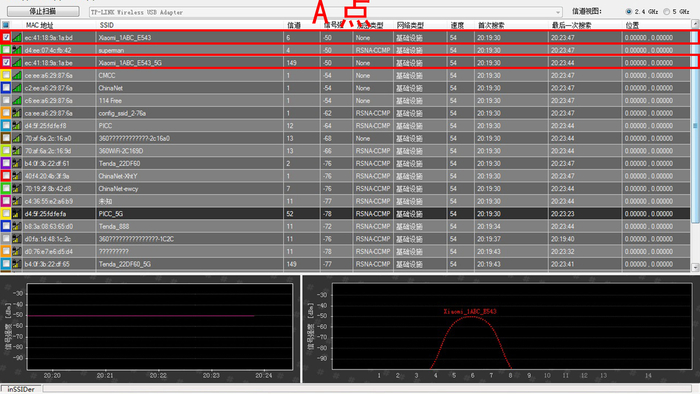This screenshot has width=700, height=394.
Task: Click signal icon for Tenda_888 row
Action: (x=17, y=226)
